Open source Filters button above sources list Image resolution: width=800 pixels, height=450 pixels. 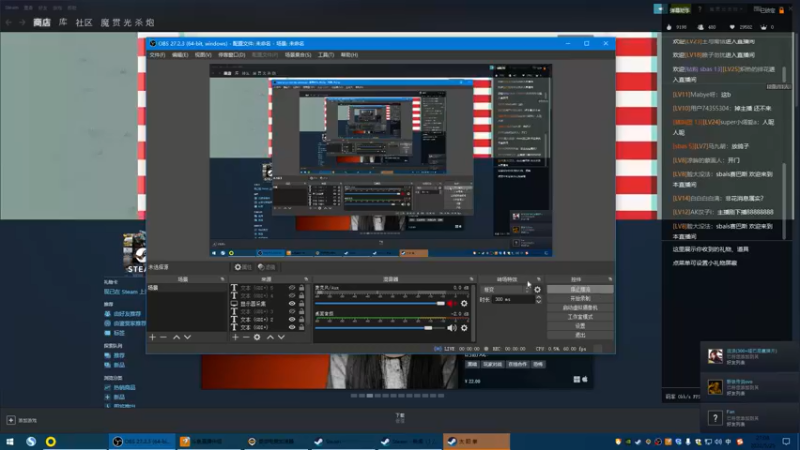[x=266, y=267]
